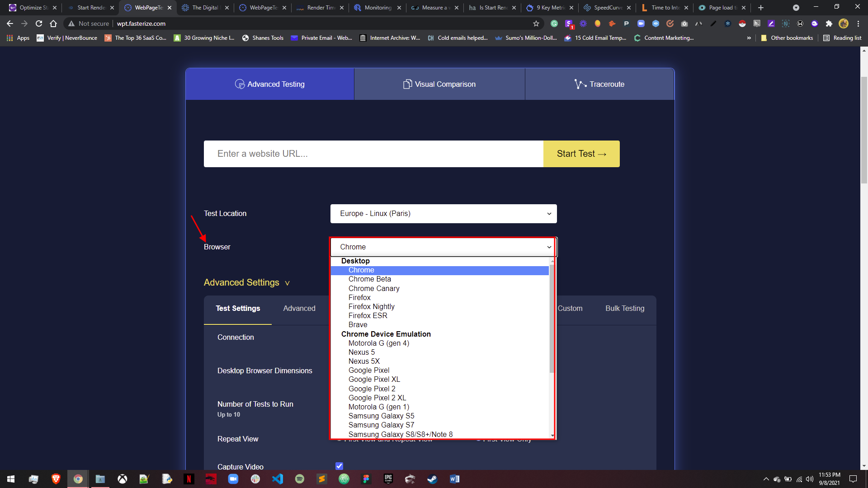
Task: Switch to Visual Comparison tab
Action: 439,84
